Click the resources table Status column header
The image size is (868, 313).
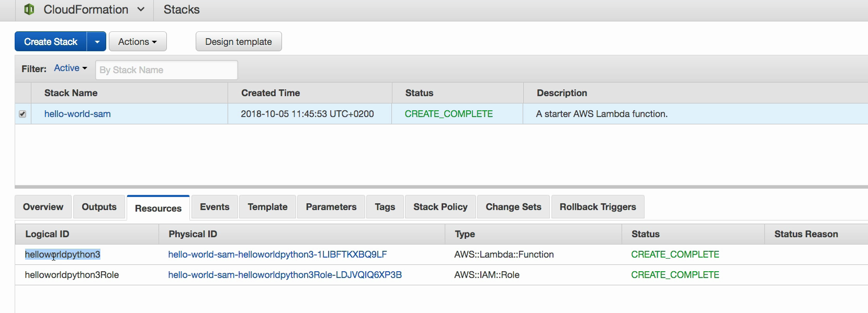pos(646,234)
